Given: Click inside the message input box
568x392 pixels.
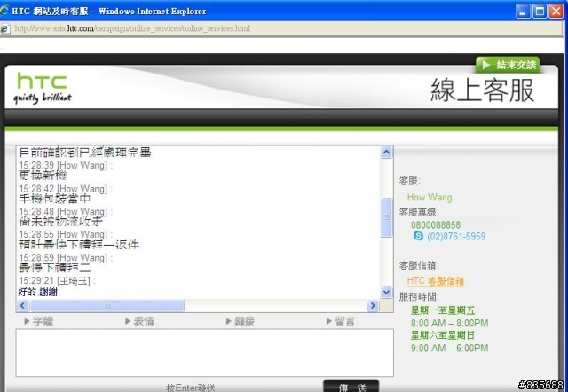Looking at the screenshot, I should (205, 353).
